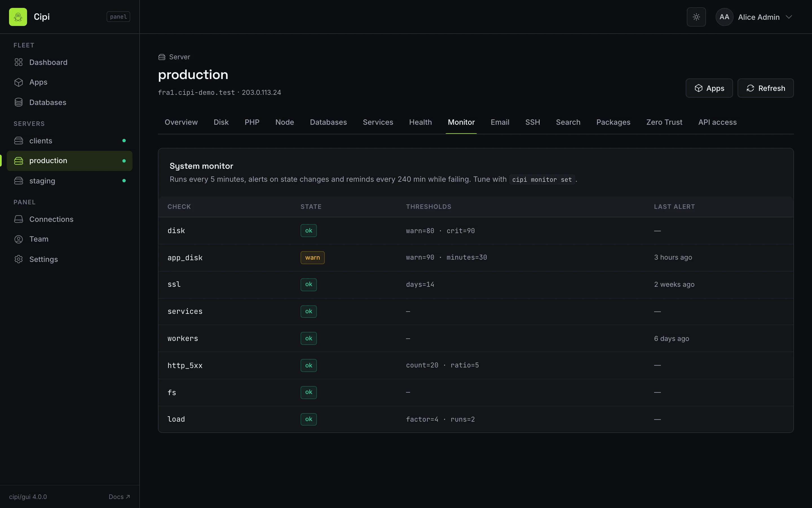Open panel Settings
This screenshot has width=812, height=508.
[x=69, y=259]
